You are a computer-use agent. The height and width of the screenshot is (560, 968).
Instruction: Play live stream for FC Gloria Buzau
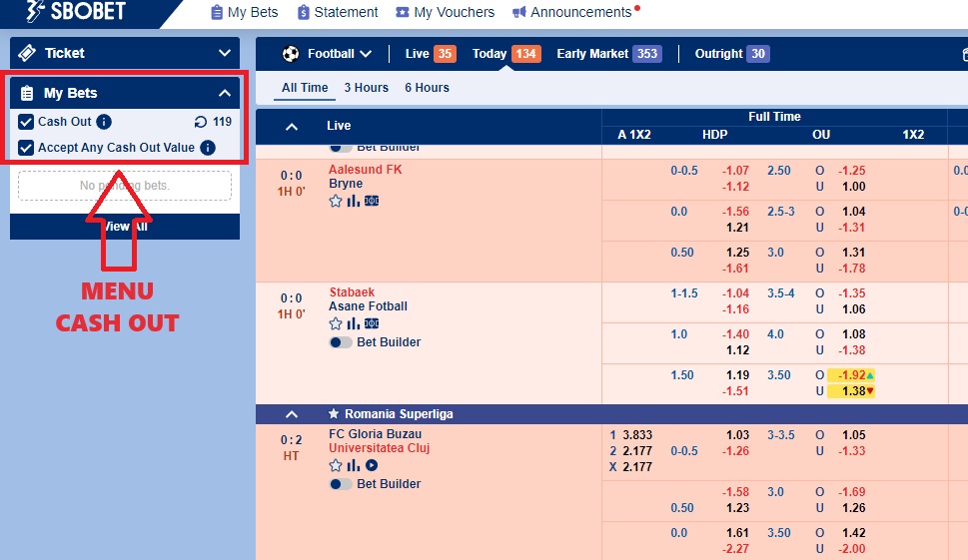[x=372, y=465]
